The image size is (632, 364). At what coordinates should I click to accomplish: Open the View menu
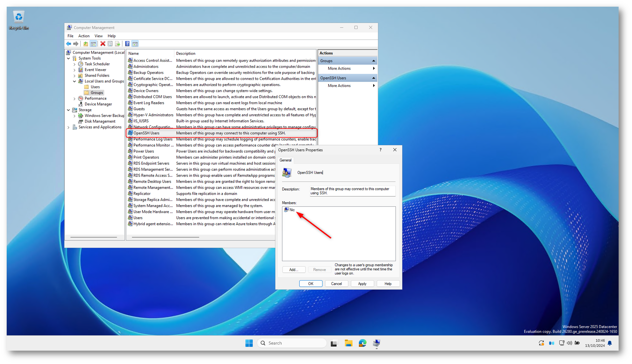(98, 36)
